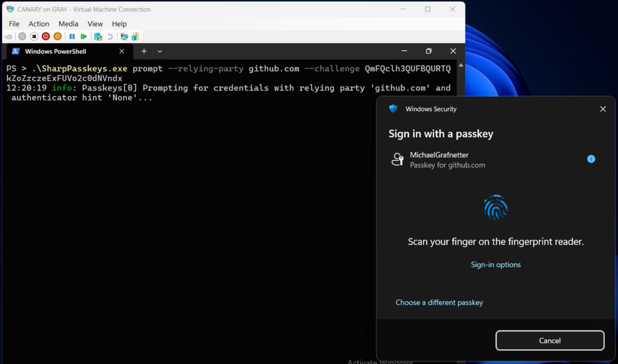Shut down the VM using the red power icon
Screen dimensions: 618x364
[x=46, y=37]
